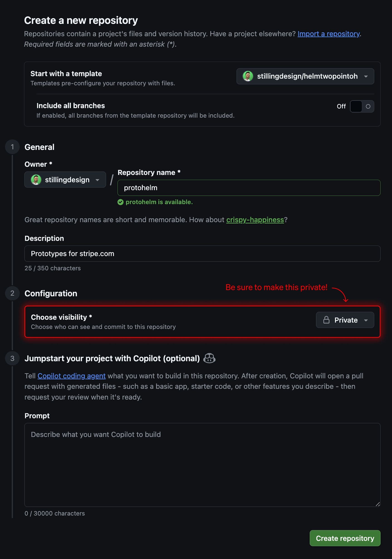Screen dimensions: 392x559
Task: Click the Copilot icon beside Jumpstart heading
Action: click(209, 358)
